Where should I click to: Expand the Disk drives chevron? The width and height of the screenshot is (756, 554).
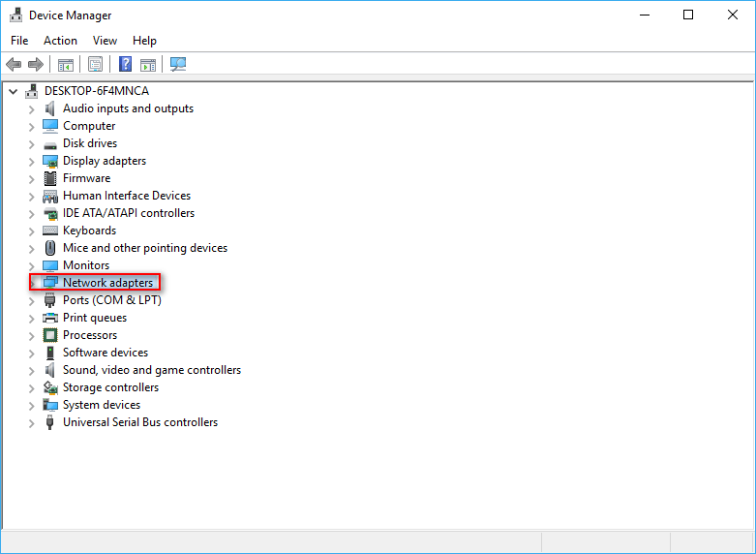[32, 144]
